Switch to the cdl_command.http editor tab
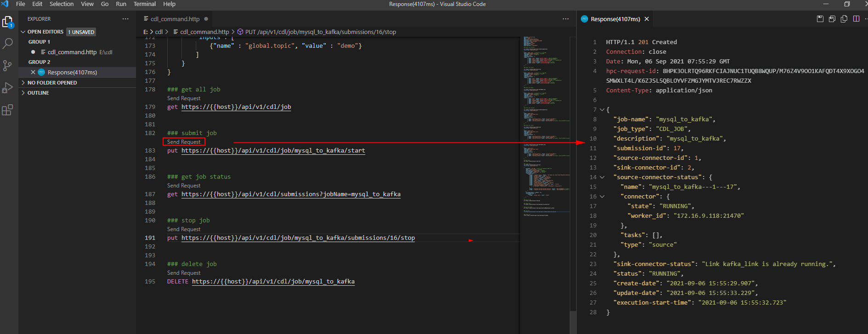This screenshot has height=334, width=868. (175, 19)
